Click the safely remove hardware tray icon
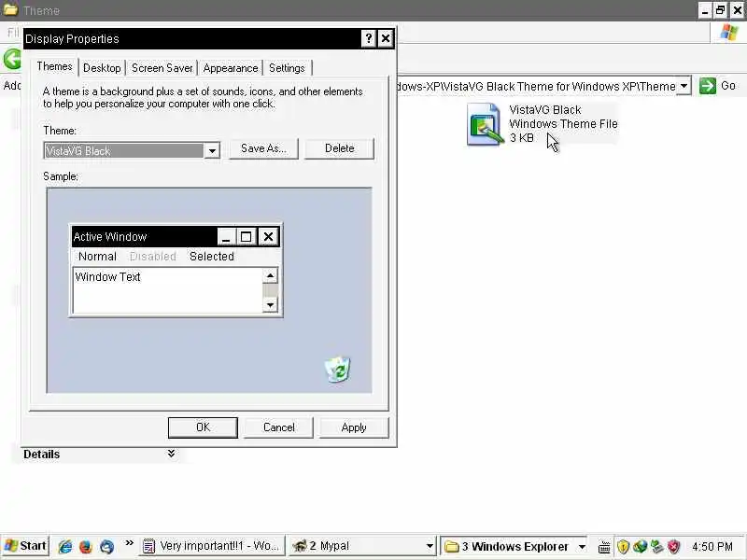Image resolution: width=747 pixels, height=560 pixels. click(x=657, y=546)
